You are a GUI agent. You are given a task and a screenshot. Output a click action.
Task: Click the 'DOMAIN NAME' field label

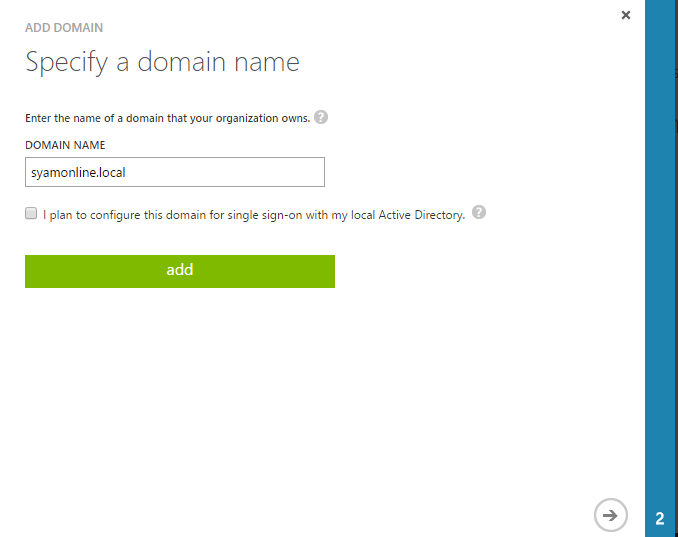(x=64, y=146)
